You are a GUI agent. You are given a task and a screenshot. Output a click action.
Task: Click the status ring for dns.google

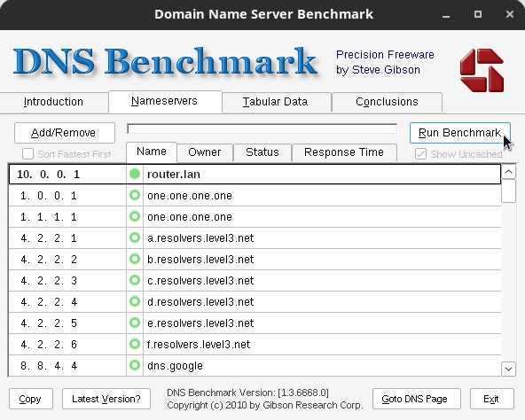pos(135,365)
